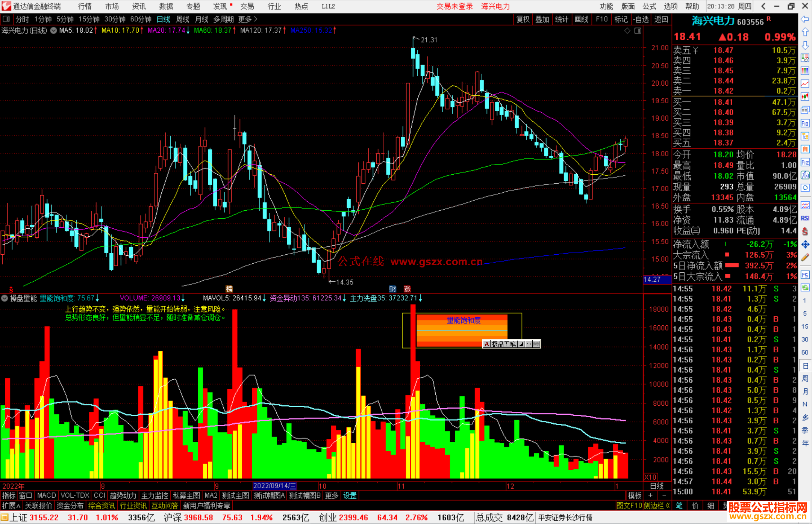Click the 复权 toolbar button

[523, 19]
